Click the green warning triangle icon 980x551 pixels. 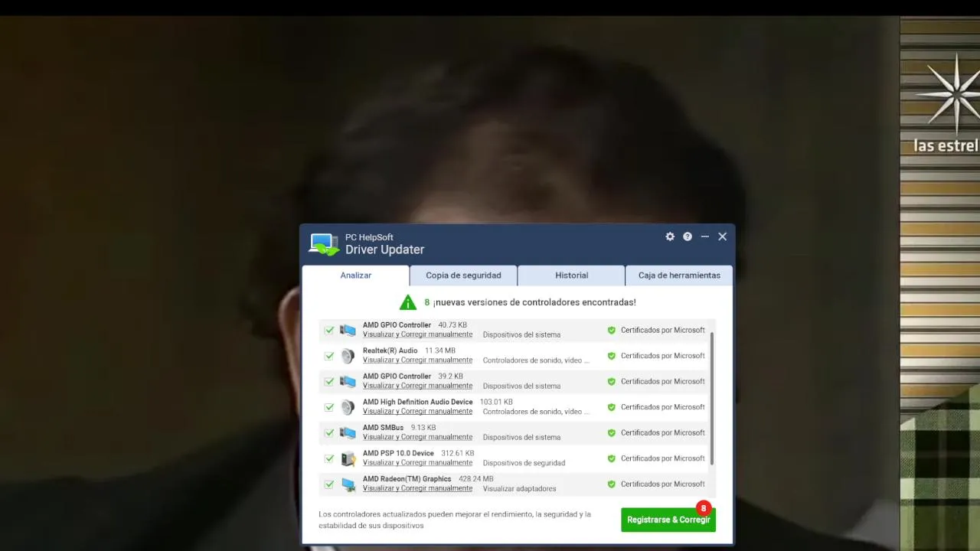(408, 302)
